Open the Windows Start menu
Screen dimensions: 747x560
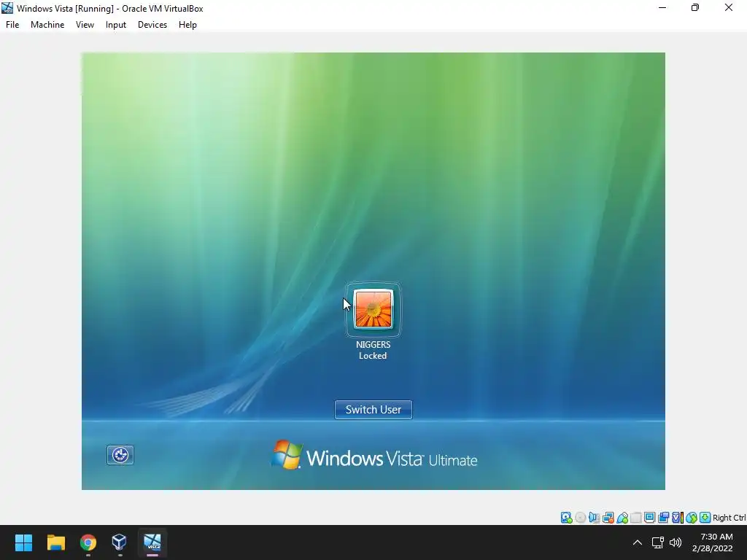(x=23, y=542)
